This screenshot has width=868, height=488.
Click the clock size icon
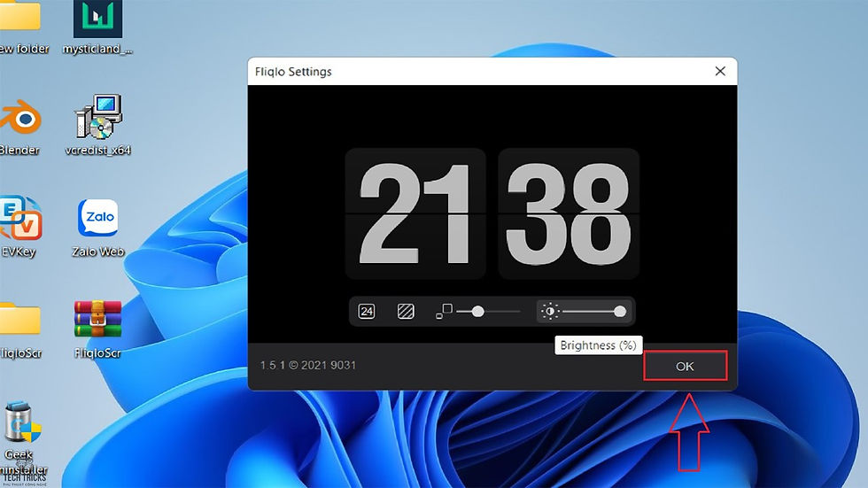coord(444,312)
